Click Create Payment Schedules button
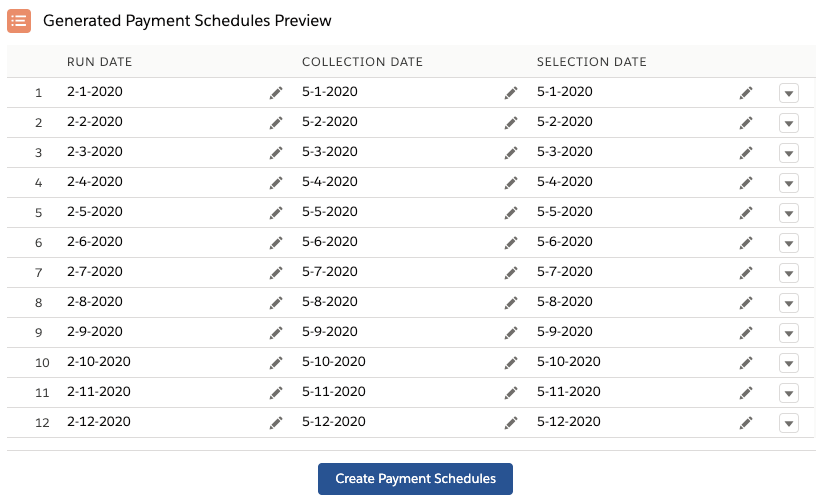 415,479
